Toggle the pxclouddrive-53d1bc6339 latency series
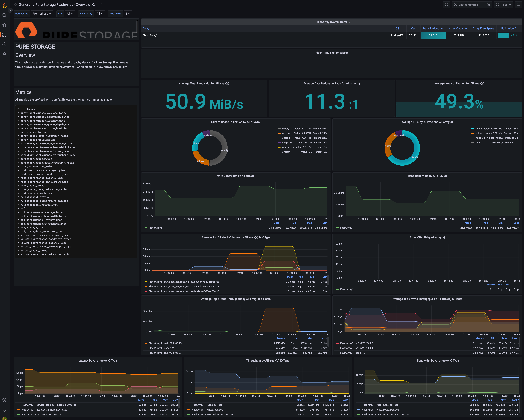The height and width of the screenshot is (420, 524). pyautogui.click(x=184, y=282)
